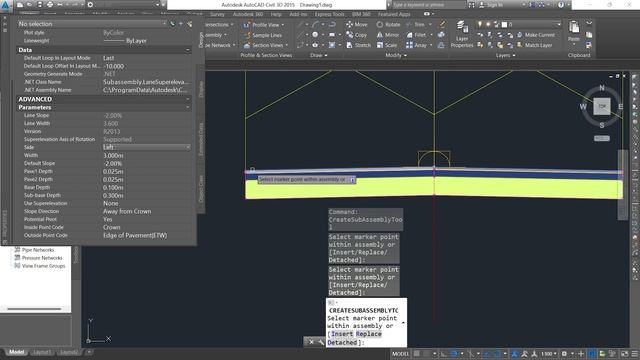Open the AutoCAD application menu logo
The height and width of the screenshot is (360, 640).
[x=6, y=5]
